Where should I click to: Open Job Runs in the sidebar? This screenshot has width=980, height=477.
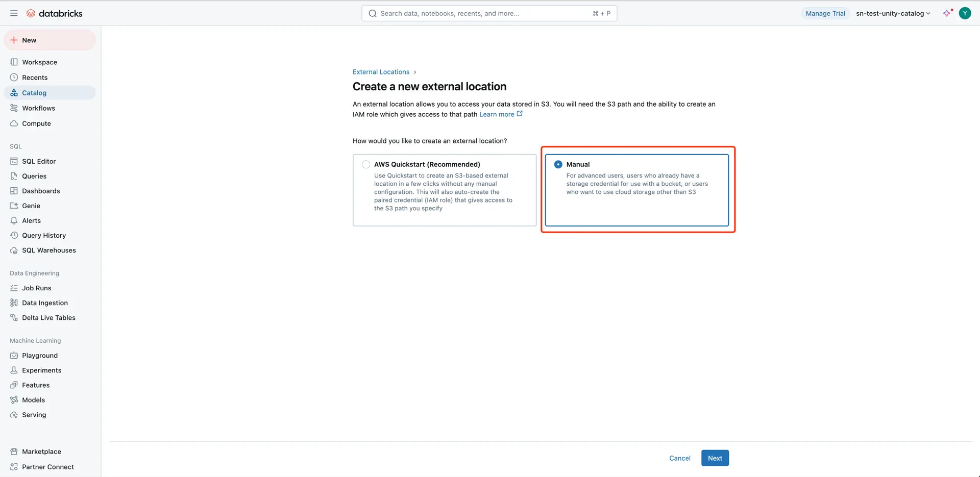(x=50, y=288)
